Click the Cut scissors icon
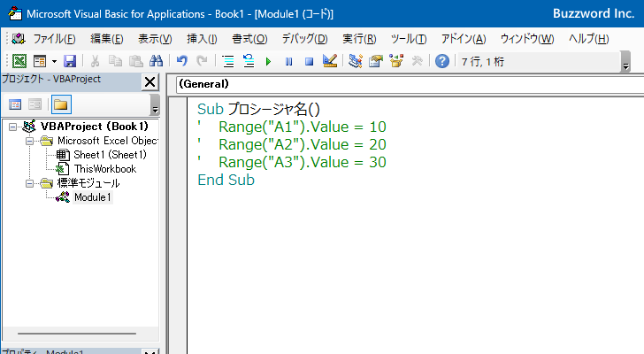Screen dimensions: 644x354 tap(95, 61)
